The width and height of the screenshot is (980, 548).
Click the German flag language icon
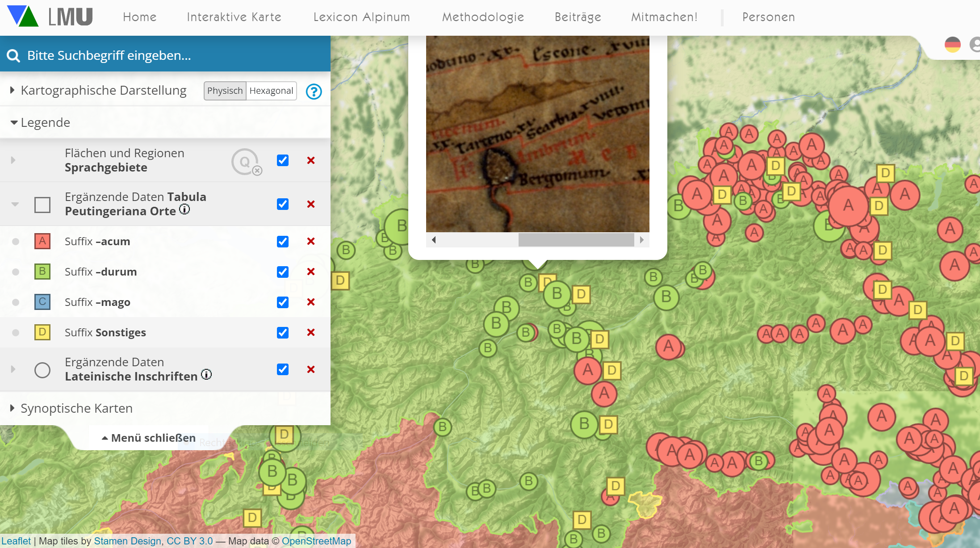952,45
